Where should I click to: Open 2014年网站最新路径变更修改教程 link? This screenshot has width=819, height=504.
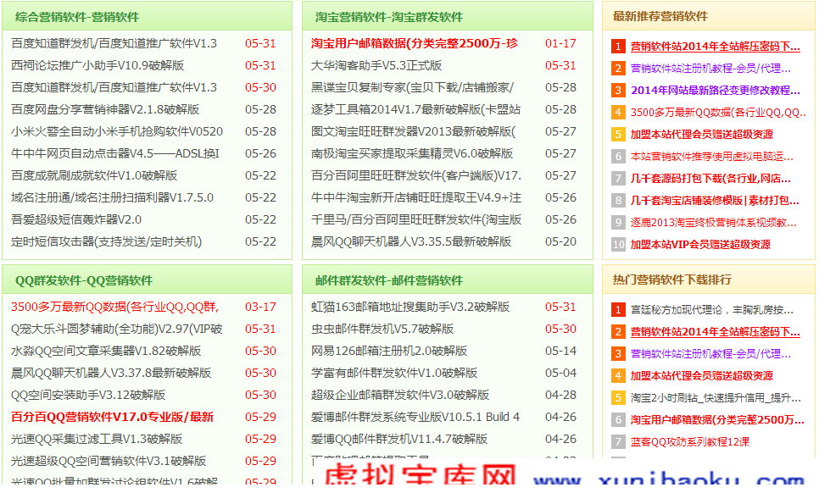coord(715,91)
